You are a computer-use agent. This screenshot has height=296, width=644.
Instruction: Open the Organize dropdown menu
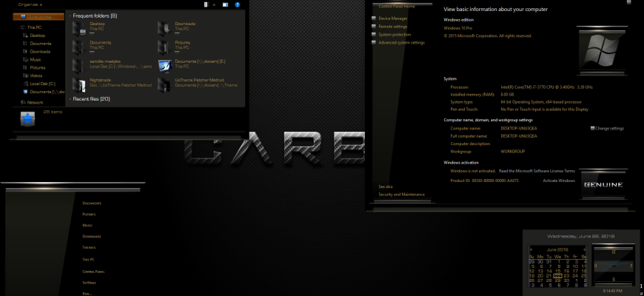(x=30, y=4)
